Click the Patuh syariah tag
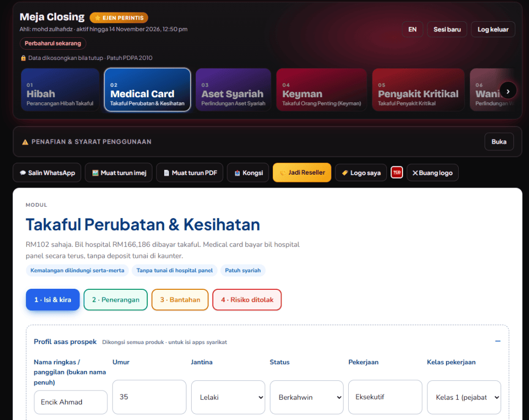This screenshot has width=529, height=420. pyautogui.click(x=243, y=270)
